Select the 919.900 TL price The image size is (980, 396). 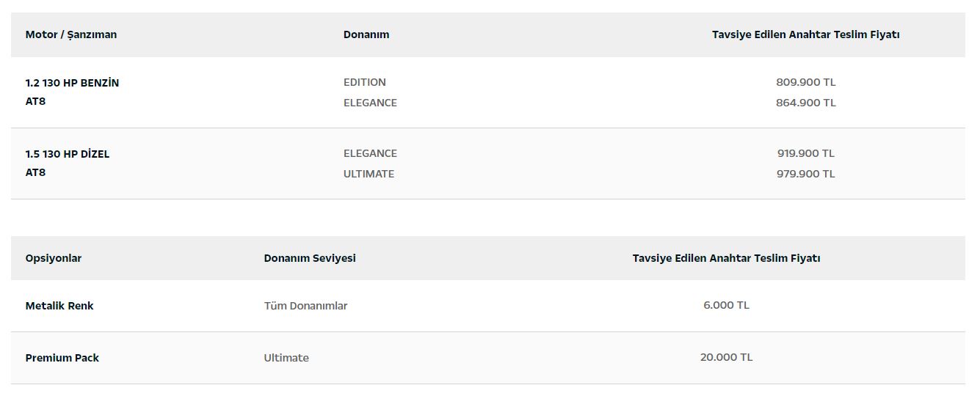[x=806, y=153]
